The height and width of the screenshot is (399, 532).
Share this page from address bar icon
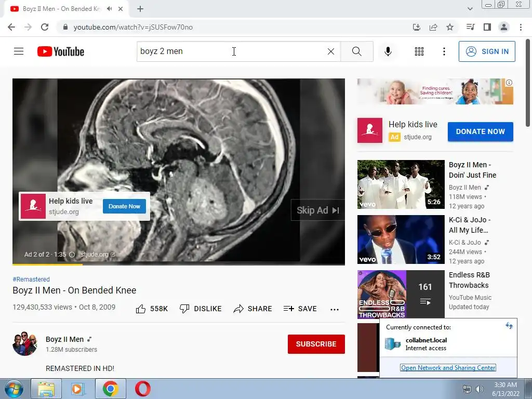tap(433, 27)
